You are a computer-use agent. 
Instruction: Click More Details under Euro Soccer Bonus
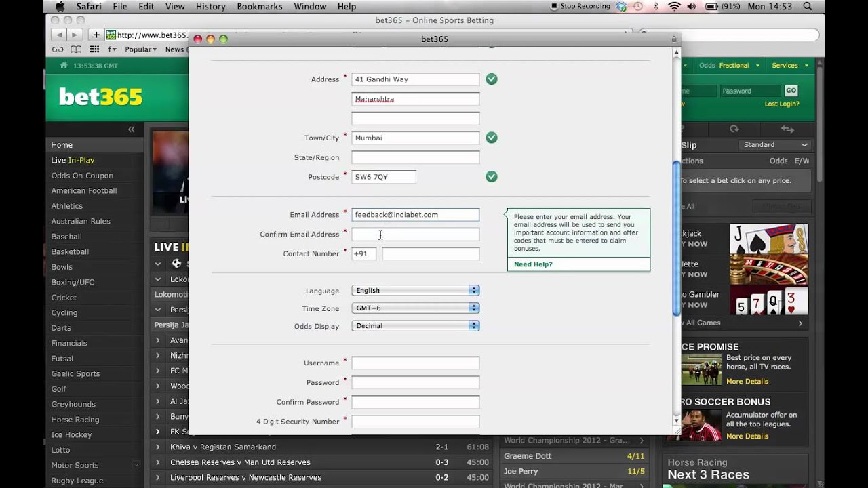tap(747, 436)
